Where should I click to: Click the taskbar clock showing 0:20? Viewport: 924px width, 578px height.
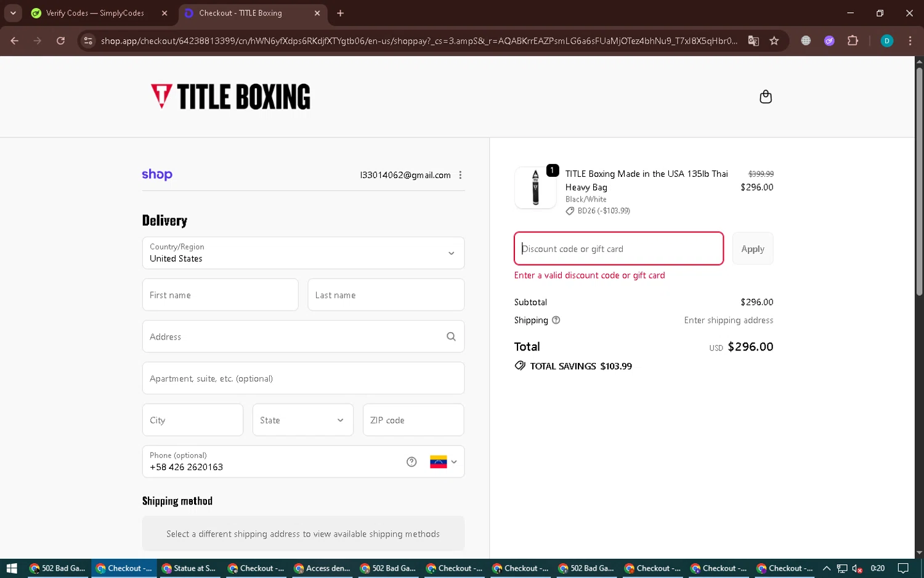[878, 568]
